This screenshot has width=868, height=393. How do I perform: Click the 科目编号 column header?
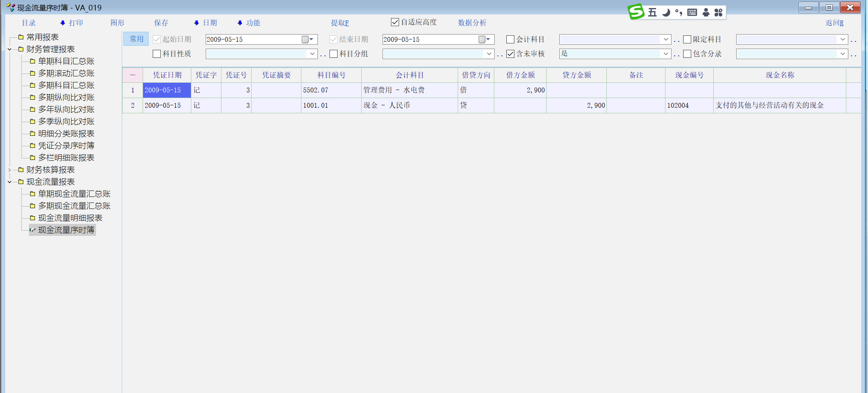pyautogui.click(x=332, y=75)
